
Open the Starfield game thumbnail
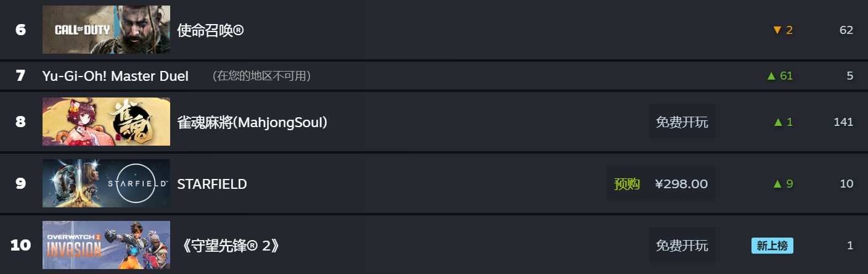click(x=106, y=183)
